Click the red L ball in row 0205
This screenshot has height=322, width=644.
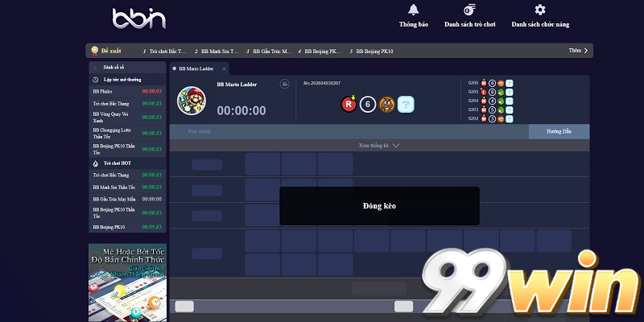[x=484, y=92]
